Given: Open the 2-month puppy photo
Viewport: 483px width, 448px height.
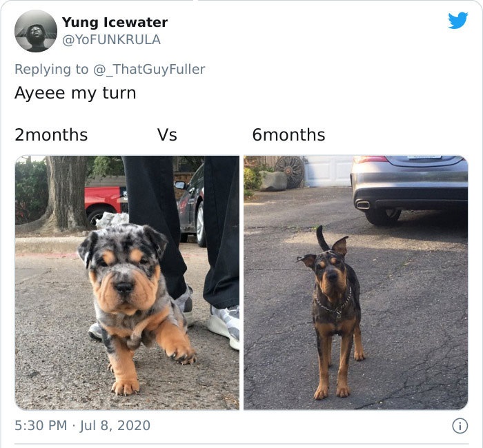Looking at the screenshot, I should pyautogui.click(x=127, y=283).
